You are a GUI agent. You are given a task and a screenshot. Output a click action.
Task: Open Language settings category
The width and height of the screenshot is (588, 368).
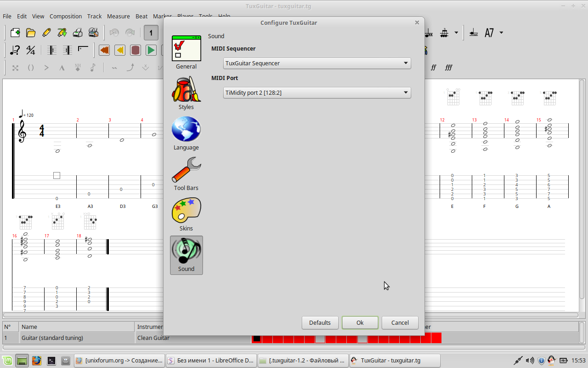tap(186, 134)
